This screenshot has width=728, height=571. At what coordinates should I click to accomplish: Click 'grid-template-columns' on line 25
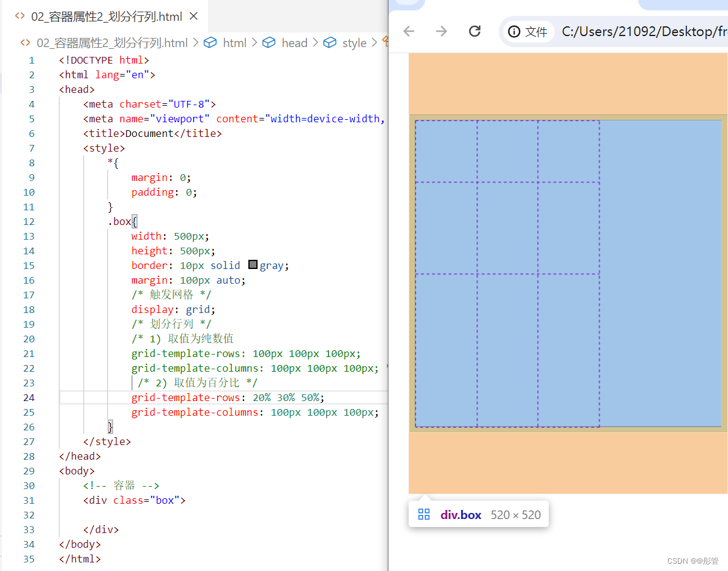pos(195,413)
